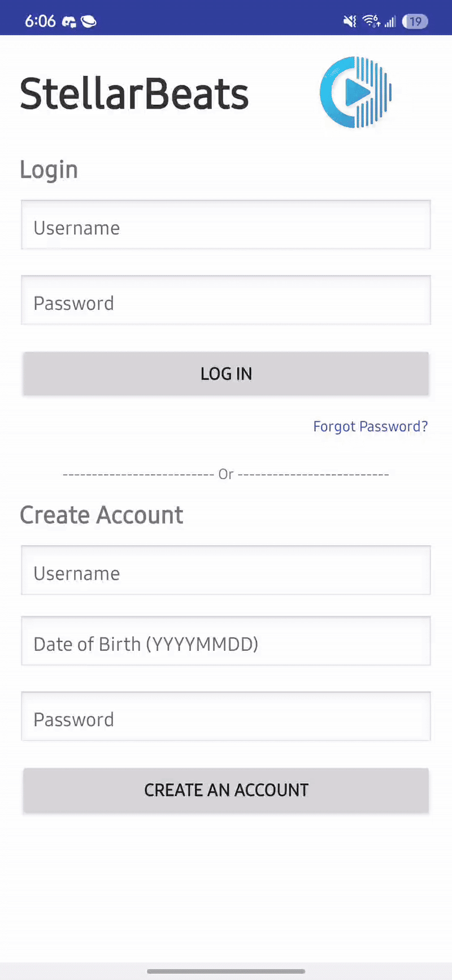Tap the 6:06 clock in status bar
Image resolution: width=452 pixels, height=980 pixels.
[40, 21]
